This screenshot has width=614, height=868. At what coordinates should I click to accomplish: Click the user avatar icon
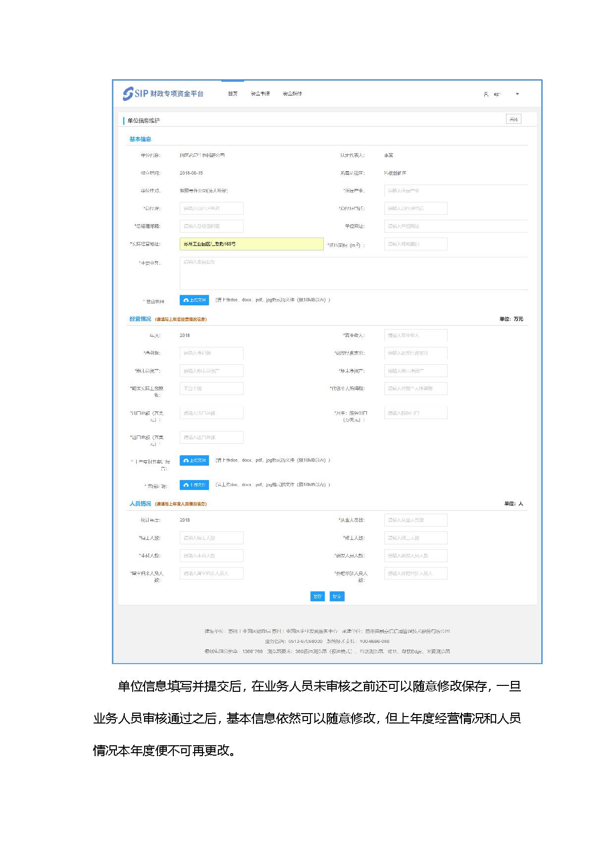(x=486, y=94)
